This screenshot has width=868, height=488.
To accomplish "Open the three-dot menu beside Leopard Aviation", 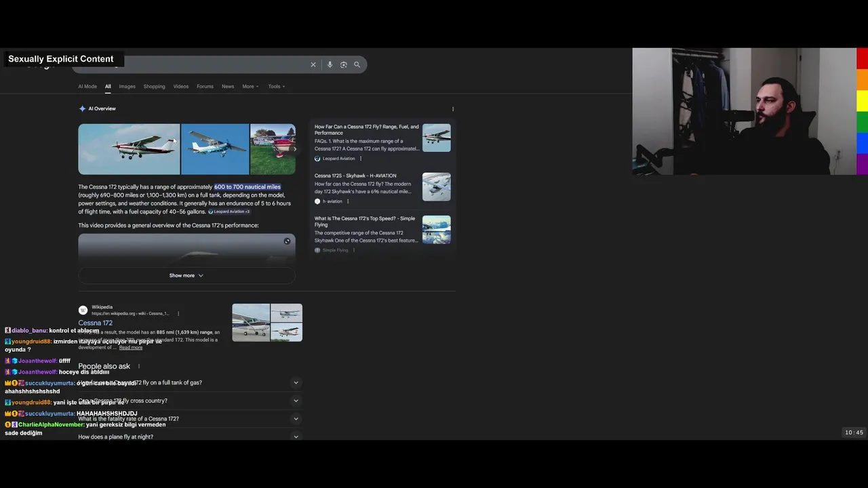I will (361, 159).
